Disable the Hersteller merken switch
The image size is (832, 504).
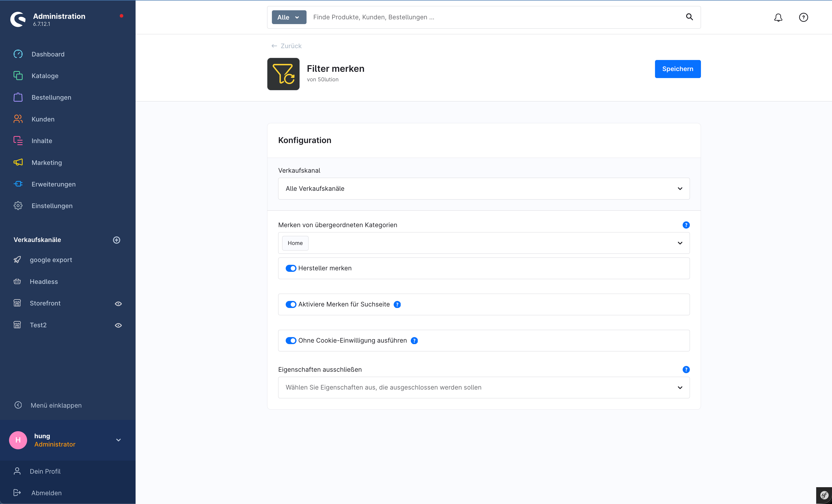[291, 268]
